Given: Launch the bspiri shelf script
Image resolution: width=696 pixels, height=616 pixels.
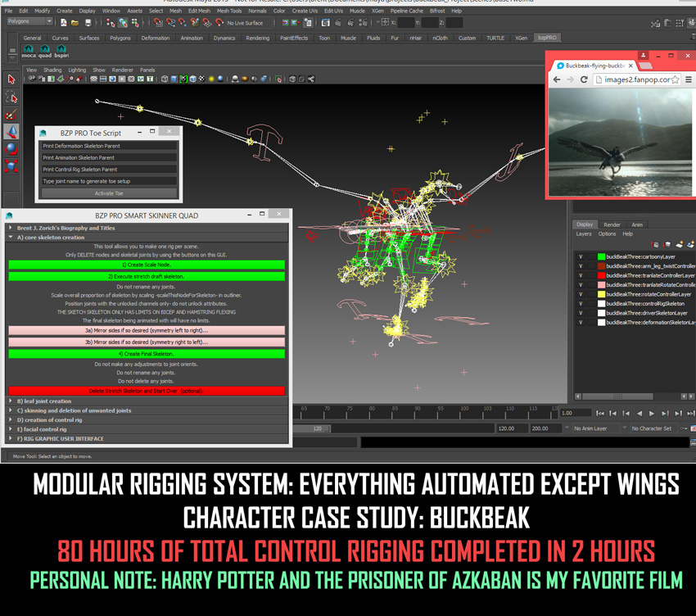Looking at the screenshot, I should click(61, 51).
